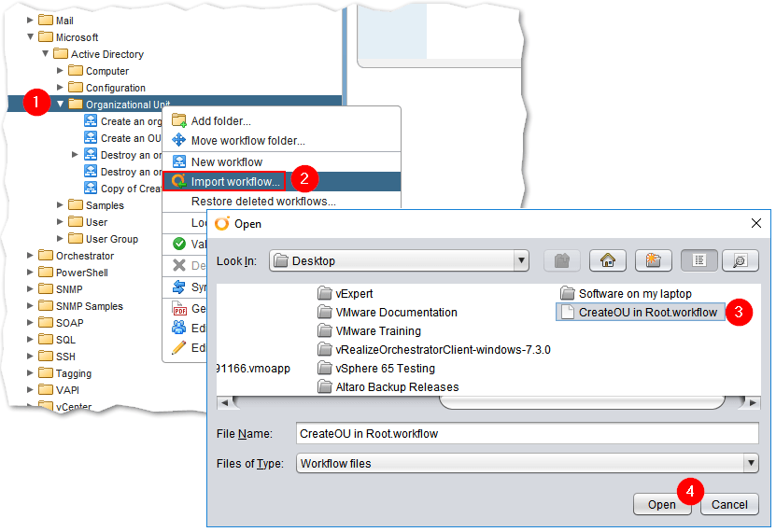Expand the first Destroy an or workflow
This screenshot has width=776, height=532.
point(75,154)
